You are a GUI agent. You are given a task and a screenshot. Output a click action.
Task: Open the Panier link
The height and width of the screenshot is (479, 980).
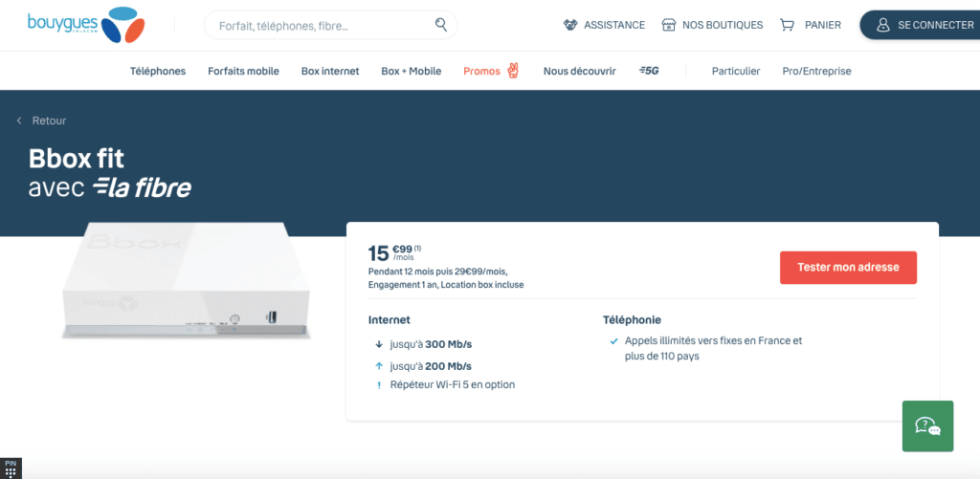(822, 25)
